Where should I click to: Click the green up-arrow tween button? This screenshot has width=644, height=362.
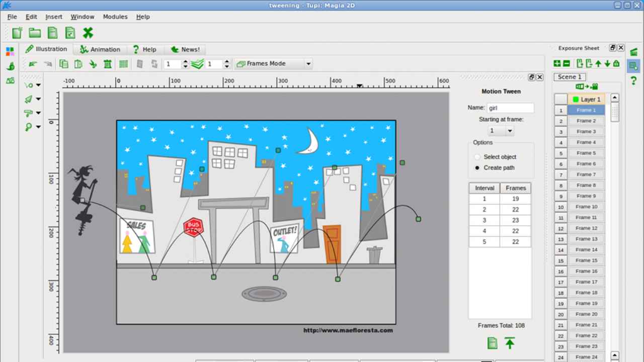(510, 343)
